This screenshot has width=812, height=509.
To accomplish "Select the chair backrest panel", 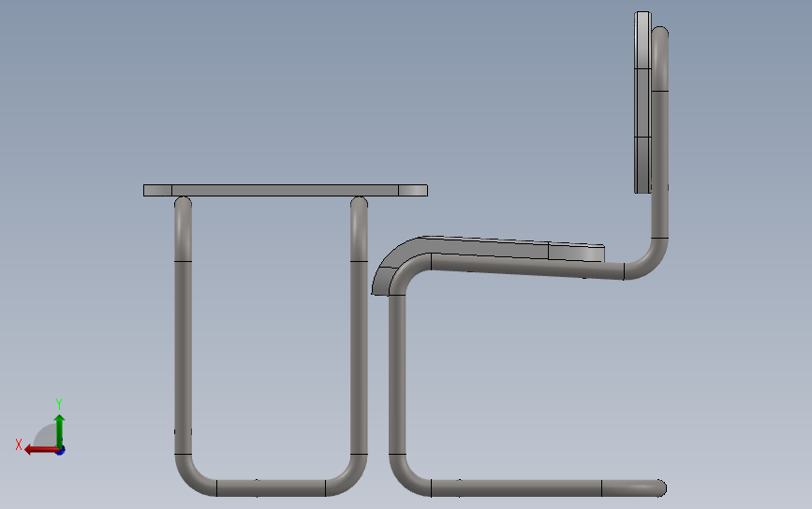I will (642, 102).
